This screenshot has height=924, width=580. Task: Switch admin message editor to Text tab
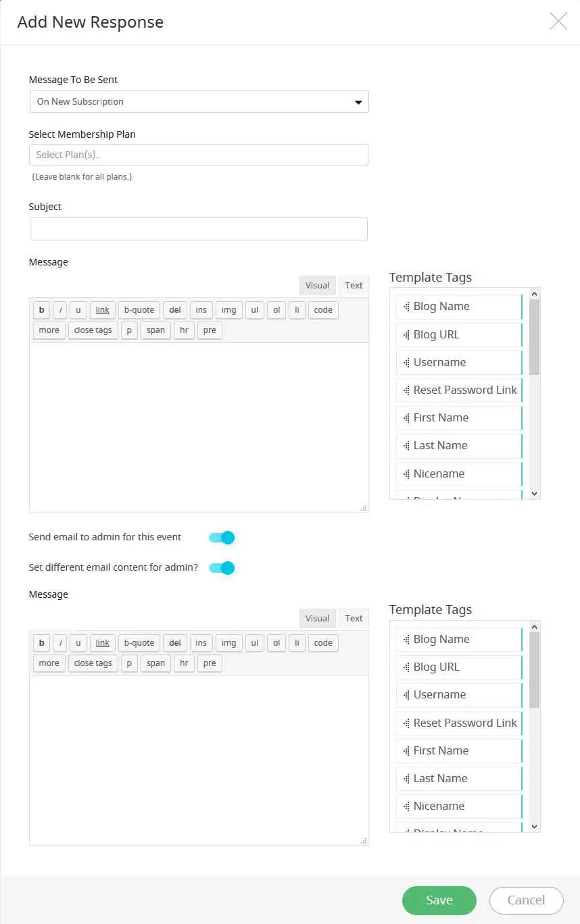tap(354, 619)
